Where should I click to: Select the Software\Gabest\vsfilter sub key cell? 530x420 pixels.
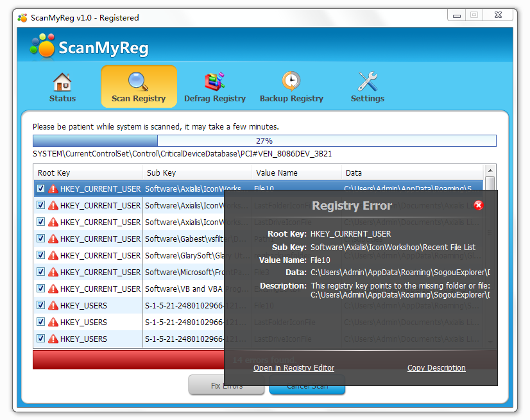[184, 239]
